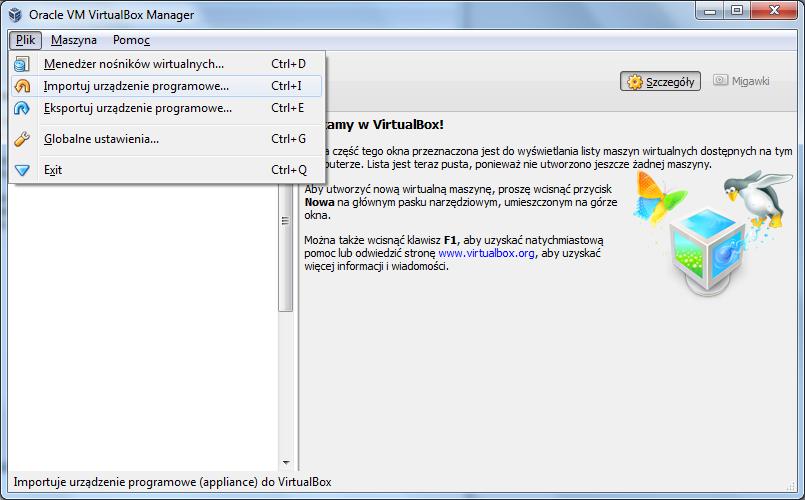Click the export appliance arrow icon
Image resolution: width=805 pixels, height=500 pixels.
click(22, 108)
